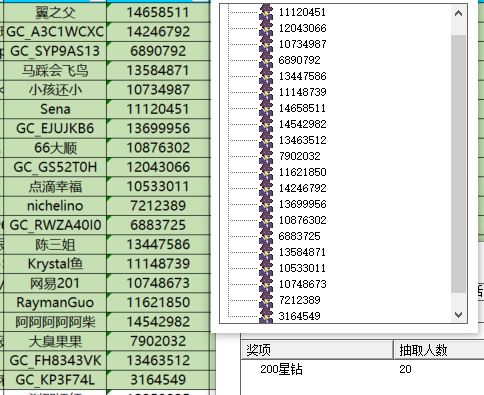This screenshot has width=484, height=395.
Task: Click spreadsheet cell 陈三姐
Action: [x=55, y=245]
